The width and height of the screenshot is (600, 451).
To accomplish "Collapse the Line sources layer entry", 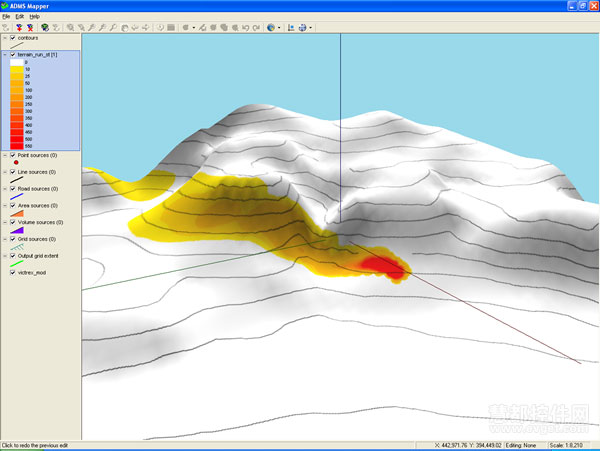I will 5,172.
